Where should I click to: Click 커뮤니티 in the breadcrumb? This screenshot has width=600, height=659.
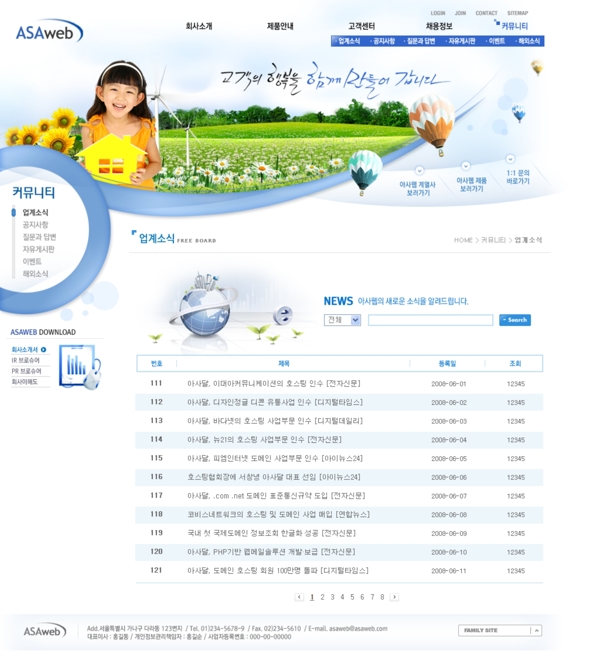click(493, 240)
